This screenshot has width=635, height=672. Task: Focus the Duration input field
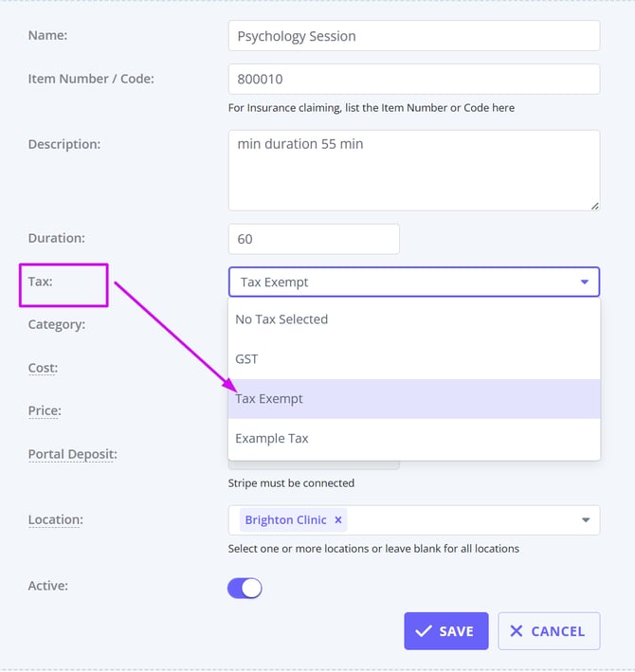pyautogui.click(x=313, y=239)
